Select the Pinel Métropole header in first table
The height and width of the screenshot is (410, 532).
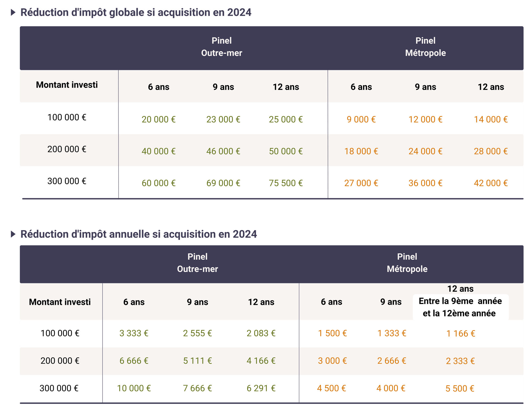pos(425,47)
